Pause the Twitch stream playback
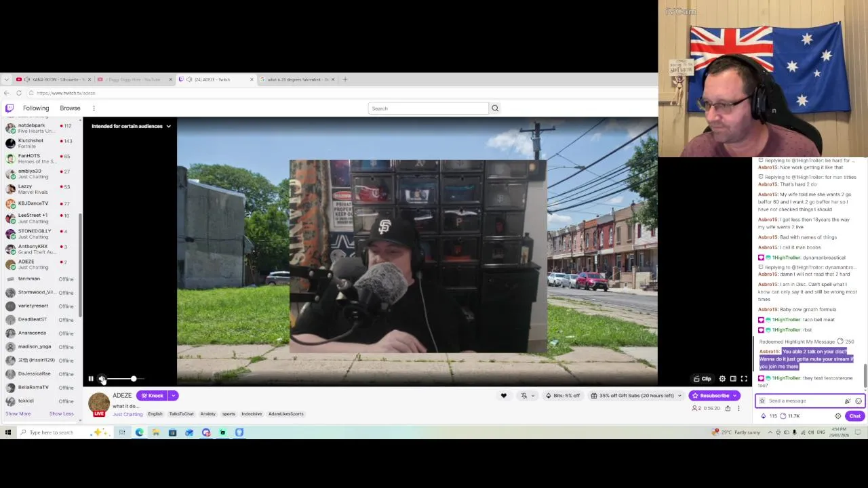 point(90,379)
